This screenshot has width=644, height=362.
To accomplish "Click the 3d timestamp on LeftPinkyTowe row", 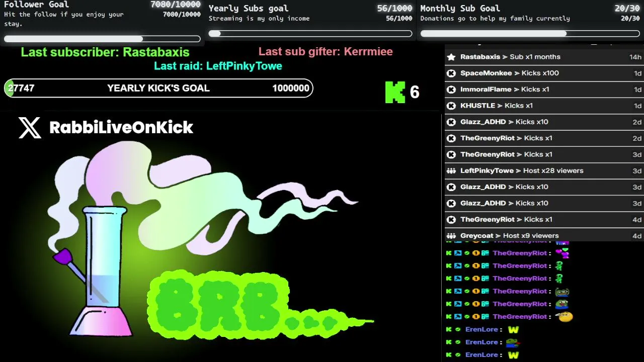I will (637, 171).
